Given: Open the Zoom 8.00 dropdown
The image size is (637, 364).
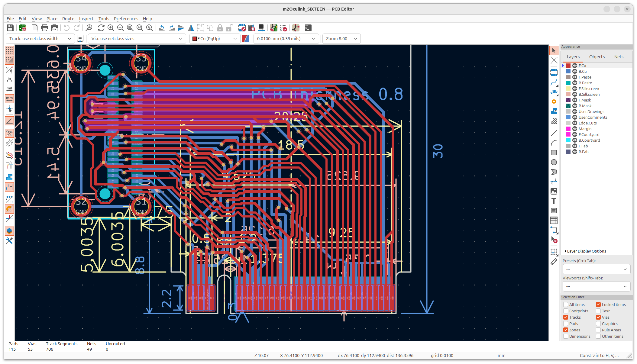Looking at the screenshot, I should [341, 39].
